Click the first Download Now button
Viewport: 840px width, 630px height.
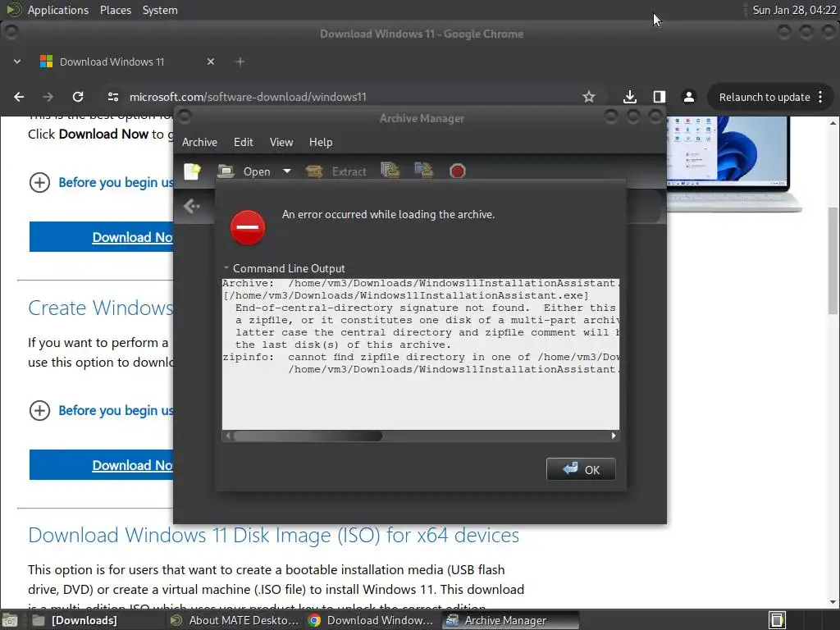101,237
